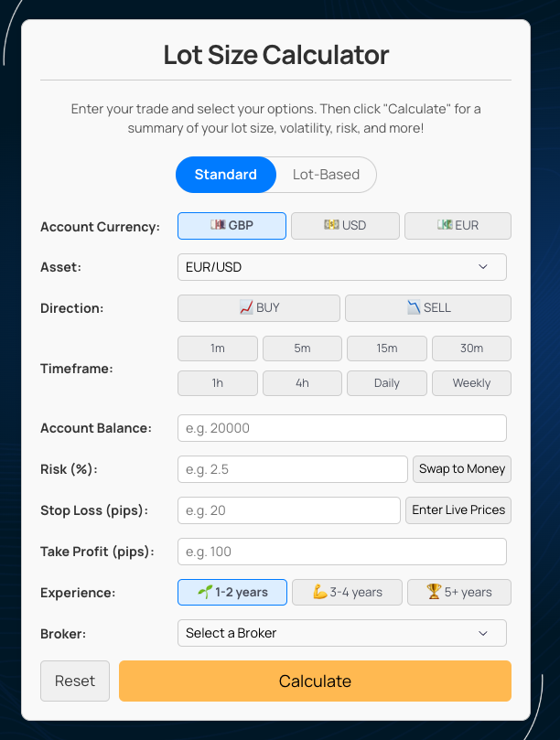This screenshot has width=560, height=740.
Task: Select the Weekly timeframe
Action: [472, 383]
